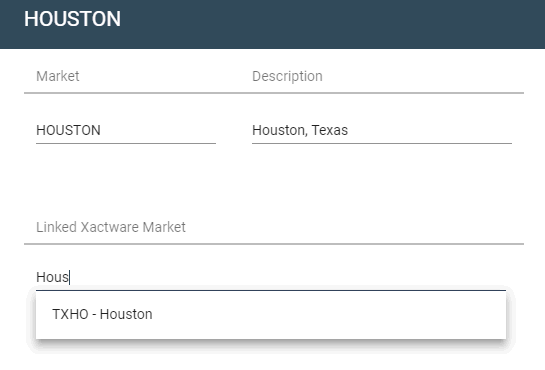
Task: Click the Description column label
Action: pyautogui.click(x=287, y=76)
